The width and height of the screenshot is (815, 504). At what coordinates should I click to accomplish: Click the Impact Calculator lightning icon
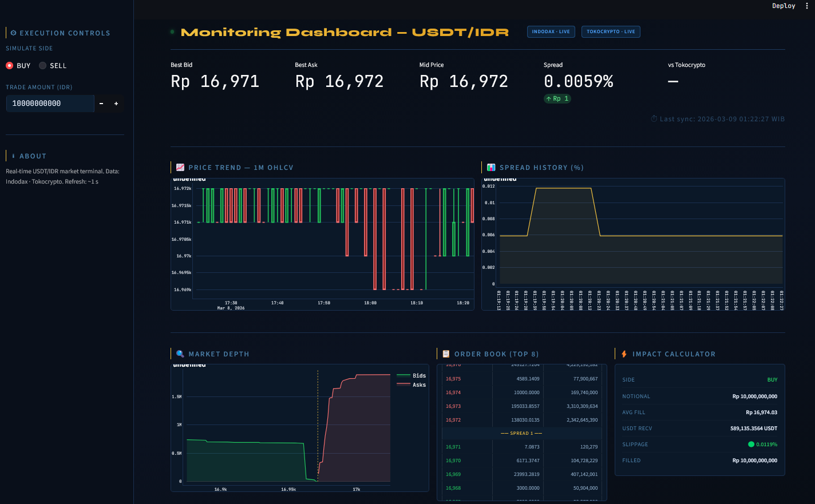pos(624,354)
